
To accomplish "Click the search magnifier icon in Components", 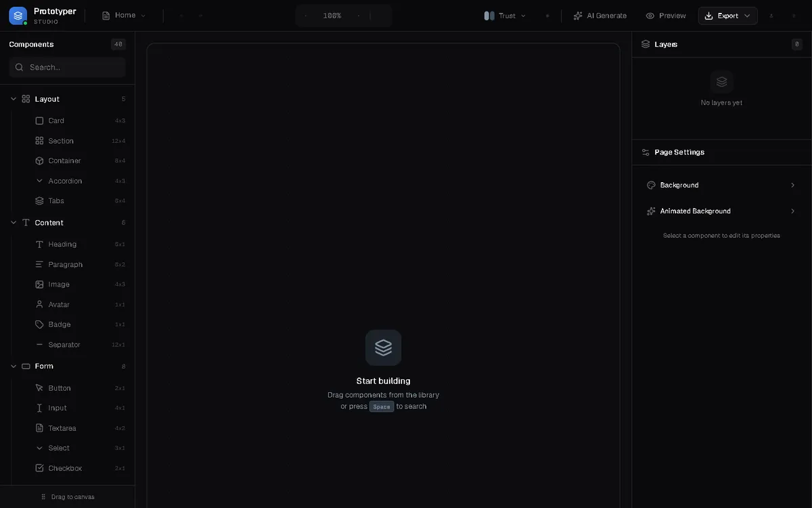I will tap(20, 67).
